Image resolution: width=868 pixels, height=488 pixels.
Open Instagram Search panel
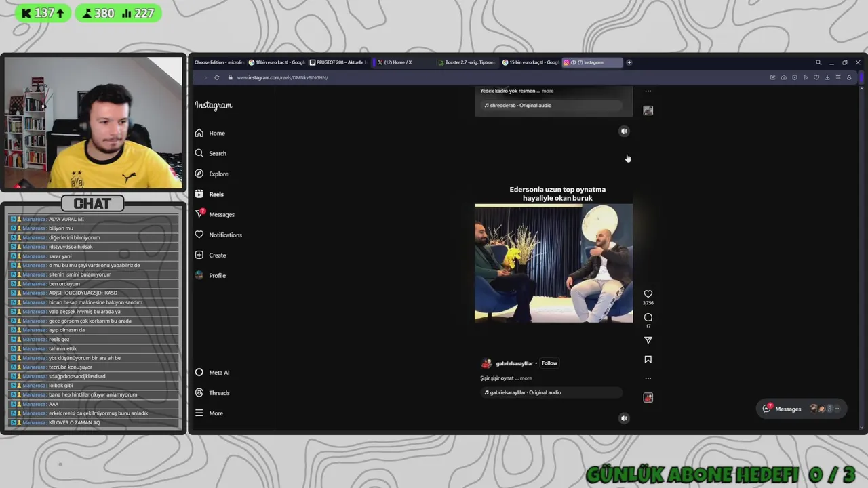(x=210, y=153)
